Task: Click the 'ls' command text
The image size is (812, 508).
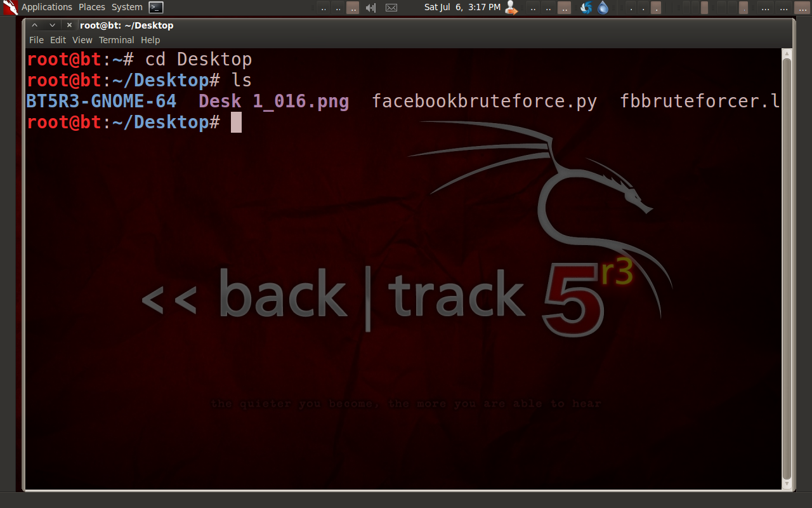Action: 241,81
